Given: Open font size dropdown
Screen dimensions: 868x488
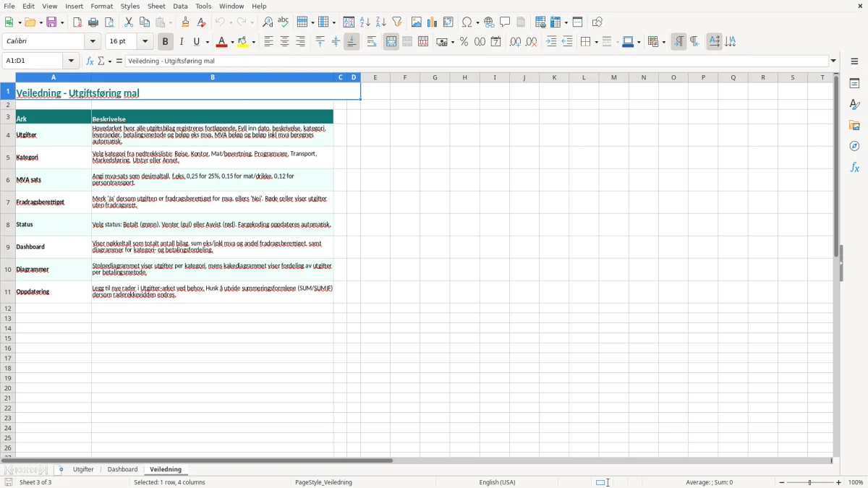Looking at the screenshot, I should pos(145,42).
